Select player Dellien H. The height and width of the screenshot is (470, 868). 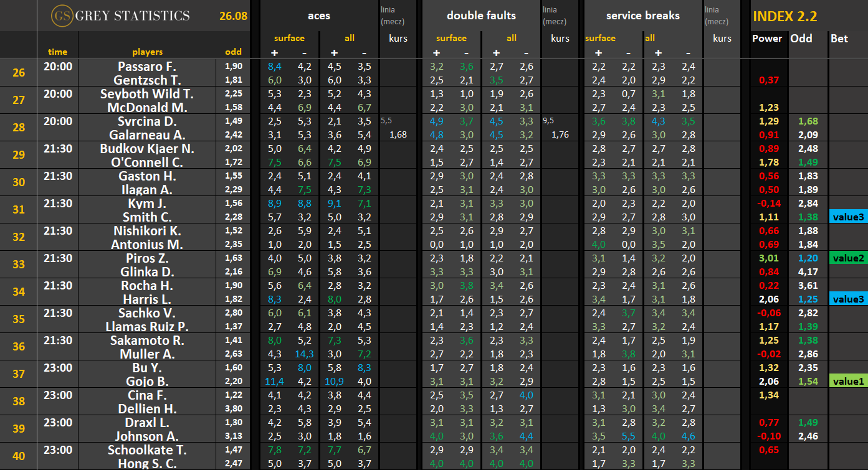pyautogui.click(x=147, y=408)
